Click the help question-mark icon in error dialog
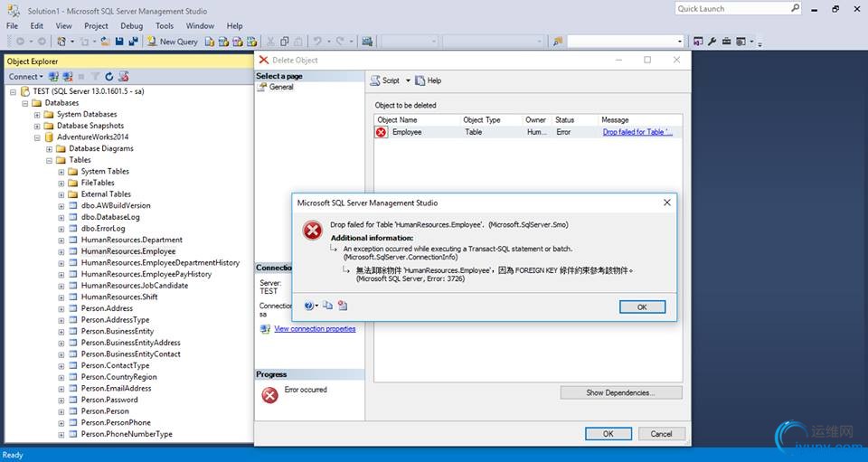 309,306
